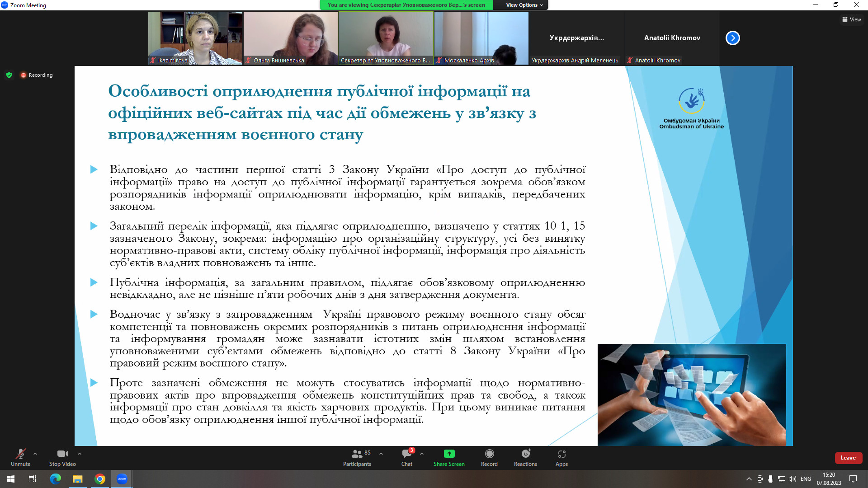The height and width of the screenshot is (488, 868).
Task: Click the slide title heading text
Action: tap(322, 113)
